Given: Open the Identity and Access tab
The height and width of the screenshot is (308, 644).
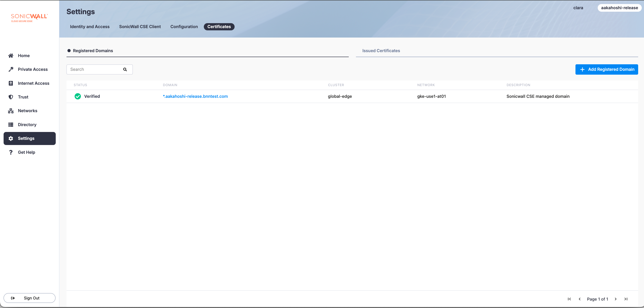Looking at the screenshot, I should 90,27.
